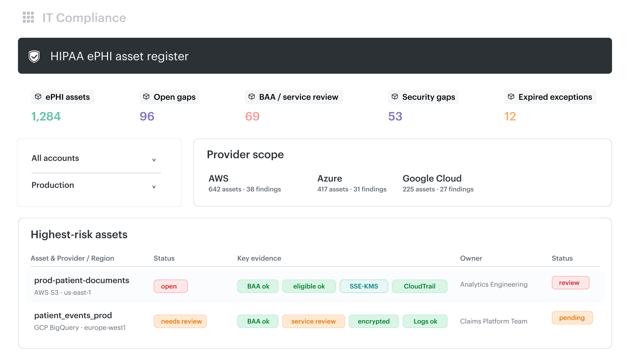Click the IT Compliance title
The image size is (630, 364).
[84, 18]
